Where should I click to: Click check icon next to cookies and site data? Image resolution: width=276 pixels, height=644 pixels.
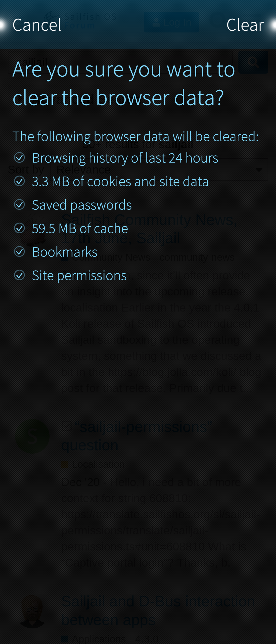(x=19, y=181)
